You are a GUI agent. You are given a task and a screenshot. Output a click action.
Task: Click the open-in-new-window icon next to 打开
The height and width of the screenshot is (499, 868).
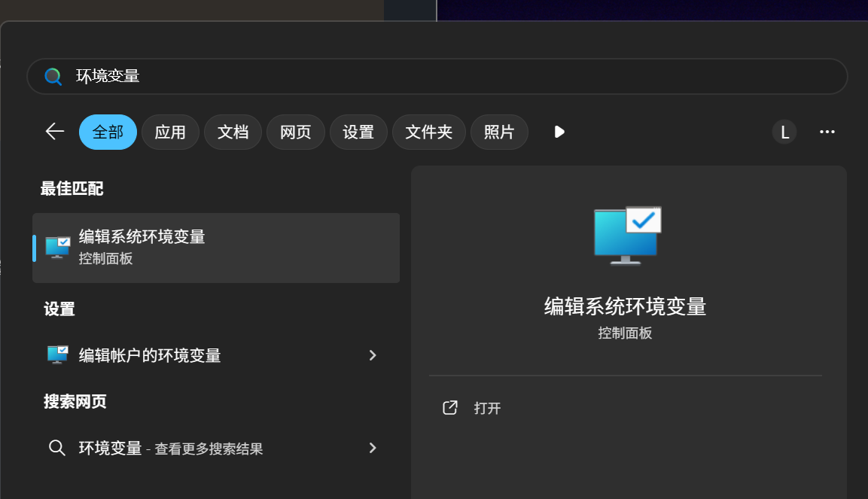tap(450, 408)
